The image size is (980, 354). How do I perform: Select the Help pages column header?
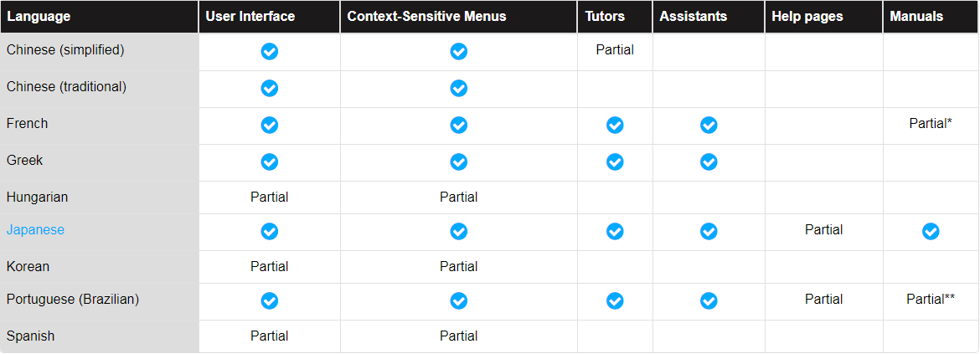(823, 17)
